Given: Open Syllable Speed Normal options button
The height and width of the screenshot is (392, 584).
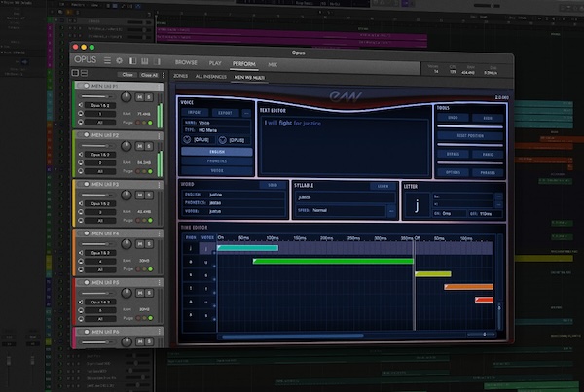Looking at the screenshot, I should tap(390, 211).
